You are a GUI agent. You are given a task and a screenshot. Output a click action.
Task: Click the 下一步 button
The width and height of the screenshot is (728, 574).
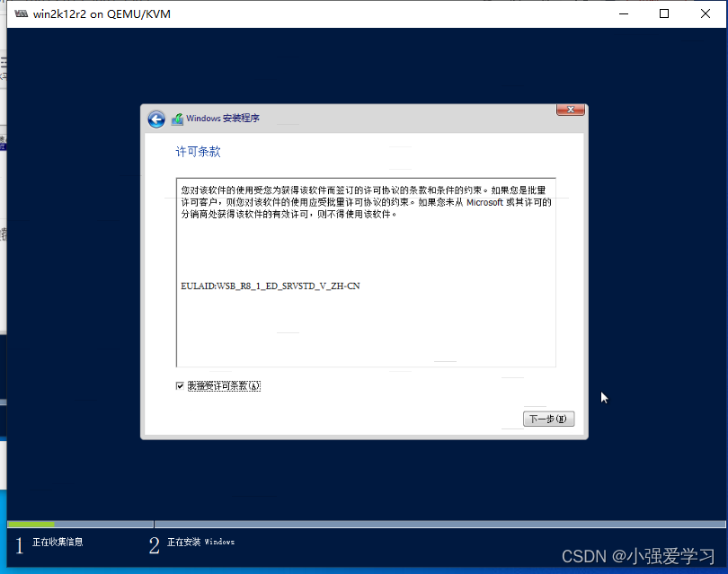[x=548, y=419]
